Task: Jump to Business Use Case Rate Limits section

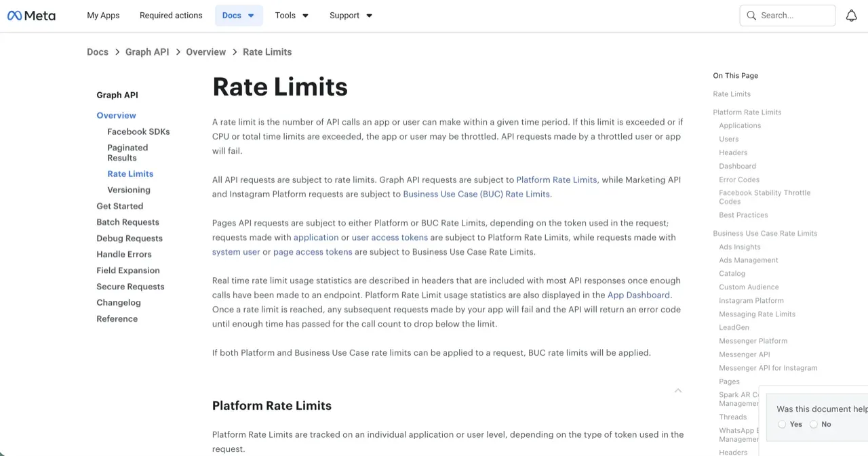Action: 765,234
